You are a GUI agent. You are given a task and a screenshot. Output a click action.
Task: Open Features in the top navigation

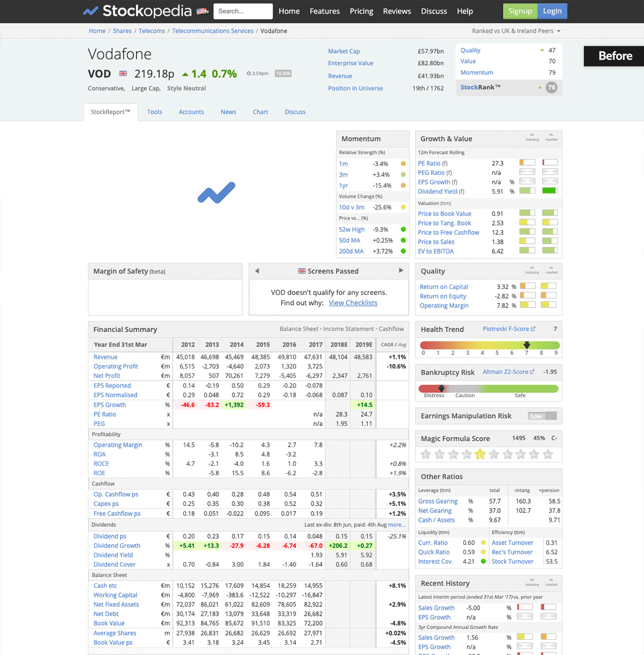[324, 11]
